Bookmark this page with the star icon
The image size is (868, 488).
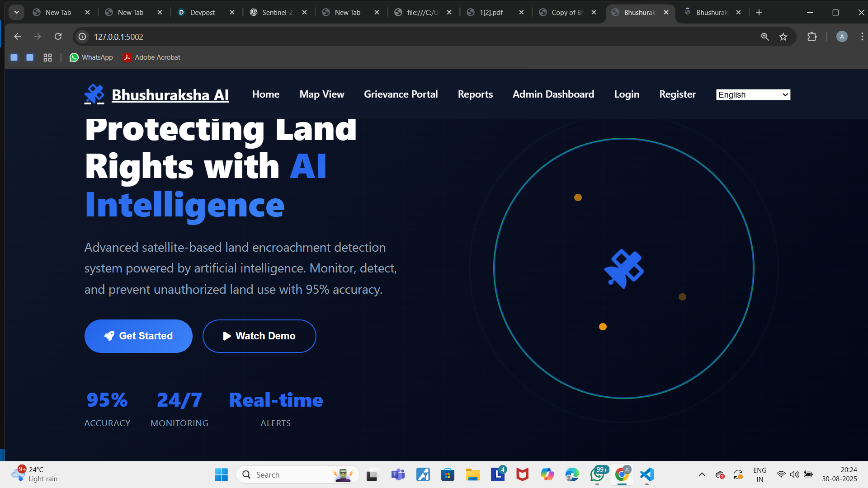tap(783, 37)
